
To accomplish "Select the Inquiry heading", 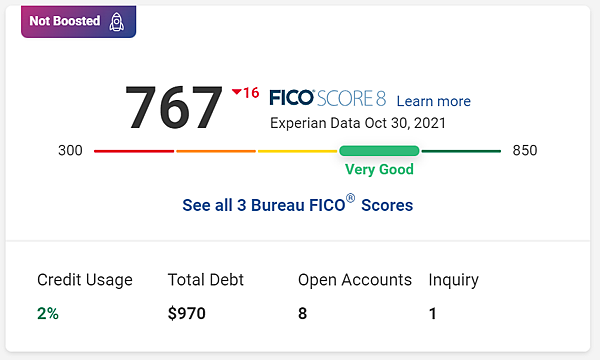I will 453,280.
